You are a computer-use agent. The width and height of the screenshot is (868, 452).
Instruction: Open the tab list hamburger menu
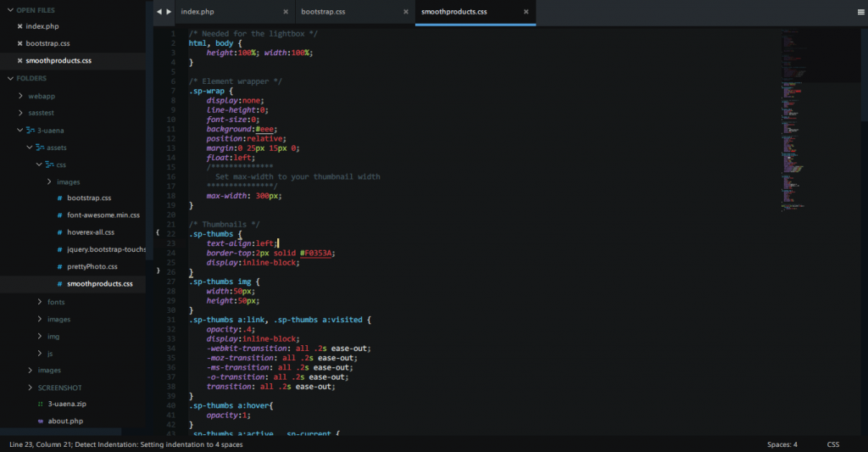[x=861, y=12]
